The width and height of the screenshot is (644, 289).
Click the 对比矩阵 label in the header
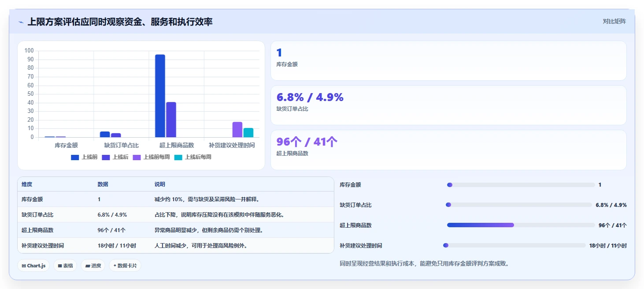[614, 21]
